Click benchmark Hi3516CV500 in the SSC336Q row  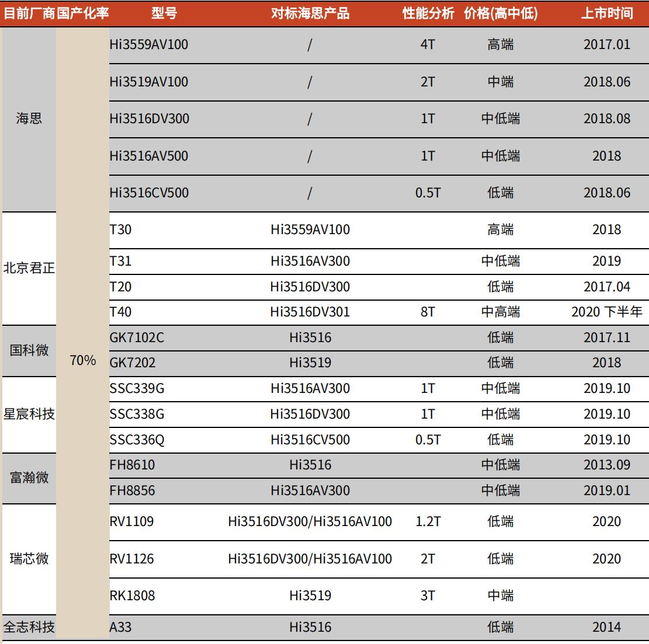pos(310,440)
